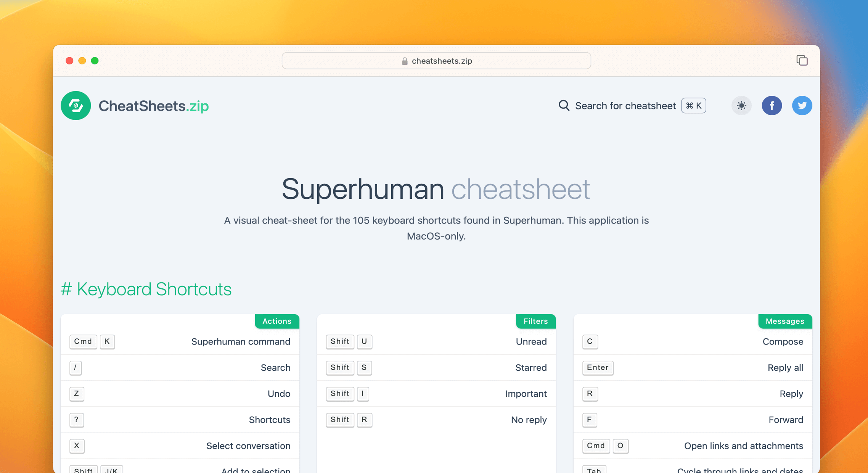
Task: Click the I key in Important row
Action: [363, 394]
